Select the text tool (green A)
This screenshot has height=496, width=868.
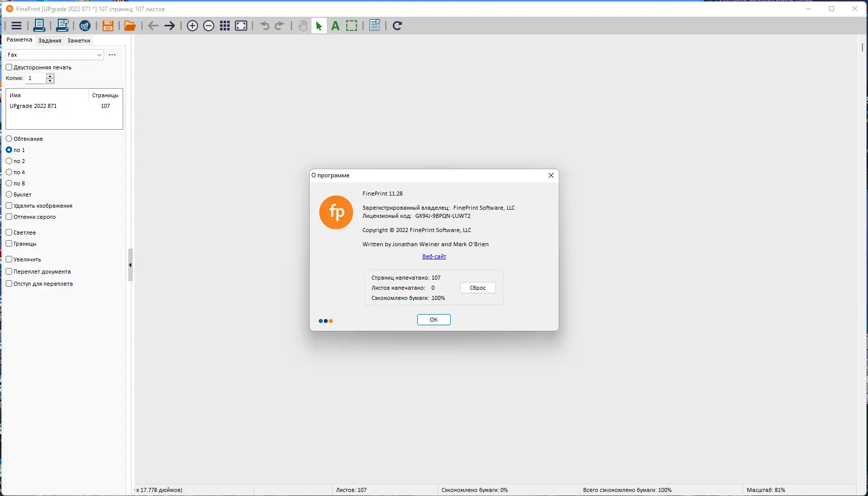click(x=335, y=26)
